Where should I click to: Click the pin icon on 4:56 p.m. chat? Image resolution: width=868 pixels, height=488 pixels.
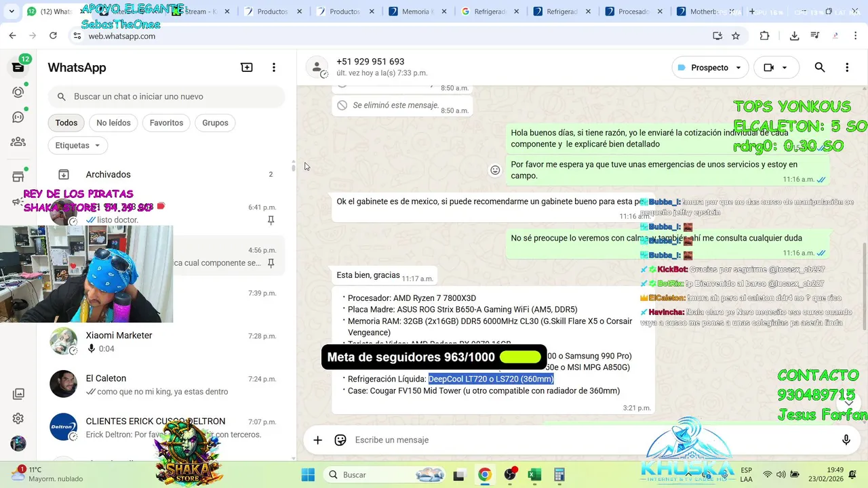(x=271, y=263)
